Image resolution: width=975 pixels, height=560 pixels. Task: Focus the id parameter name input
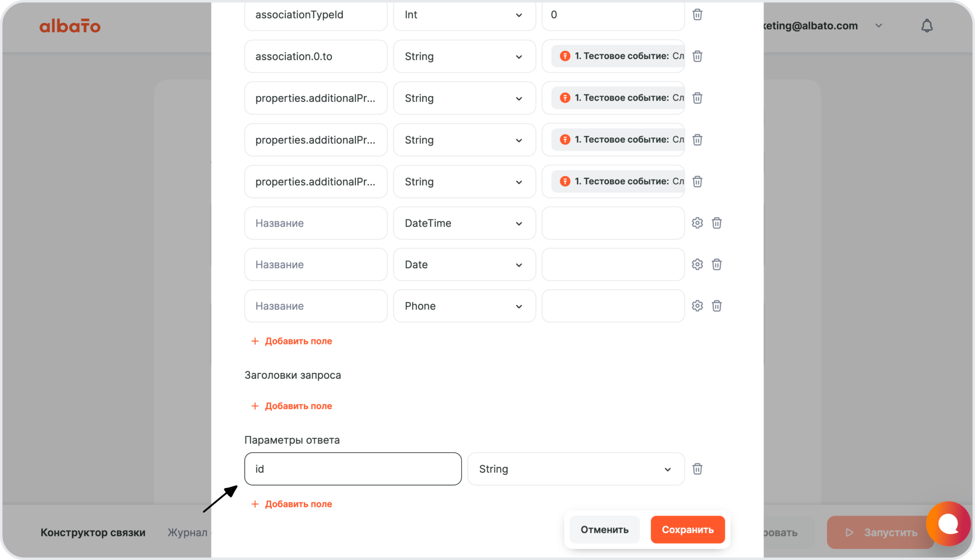tap(352, 469)
